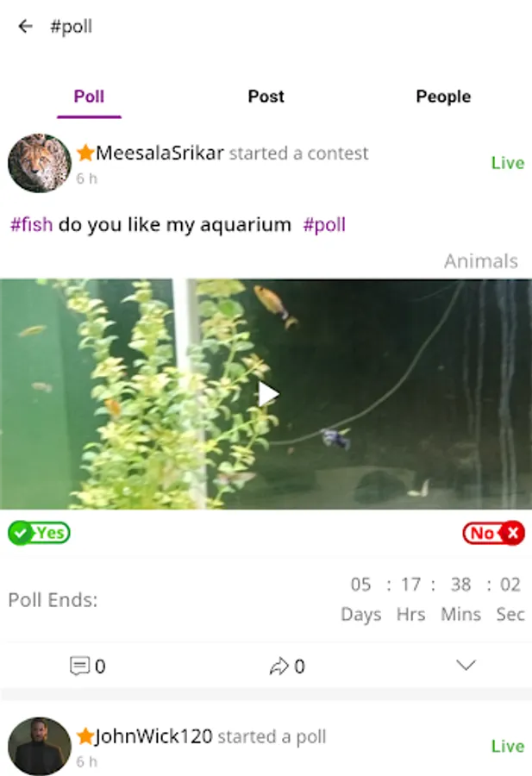Viewport: 532px width, 776px height.
Task: Open the #poll hashtag in the post
Action: click(324, 224)
